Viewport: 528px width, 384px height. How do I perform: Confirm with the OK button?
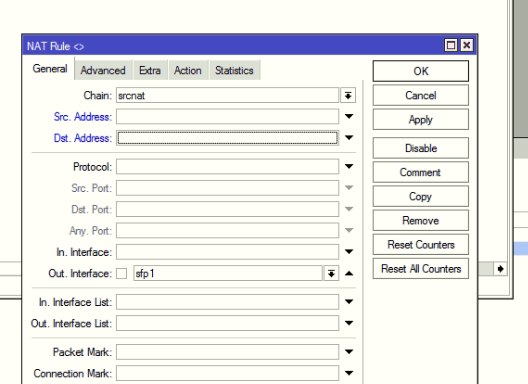pyautogui.click(x=421, y=71)
